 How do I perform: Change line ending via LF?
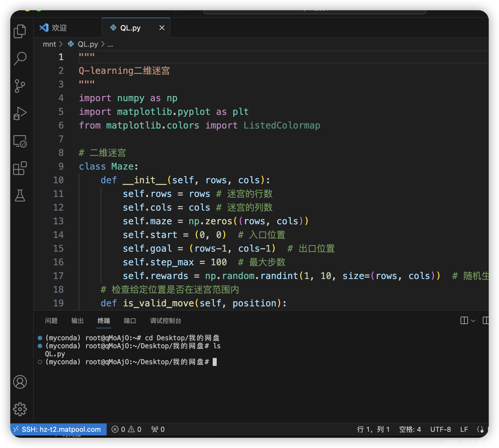point(464,429)
